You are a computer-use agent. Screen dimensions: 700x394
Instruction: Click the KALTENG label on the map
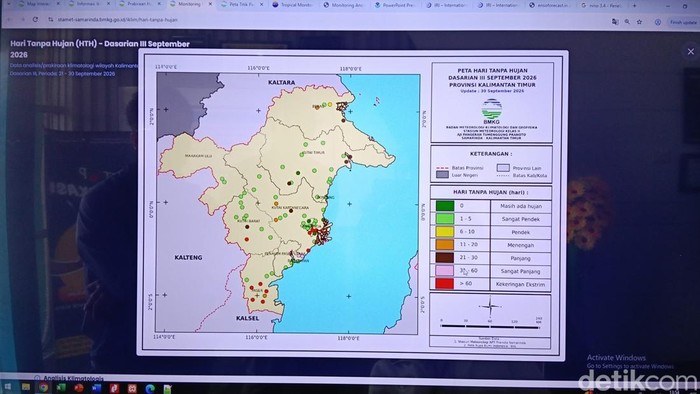(x=188, y=257)
